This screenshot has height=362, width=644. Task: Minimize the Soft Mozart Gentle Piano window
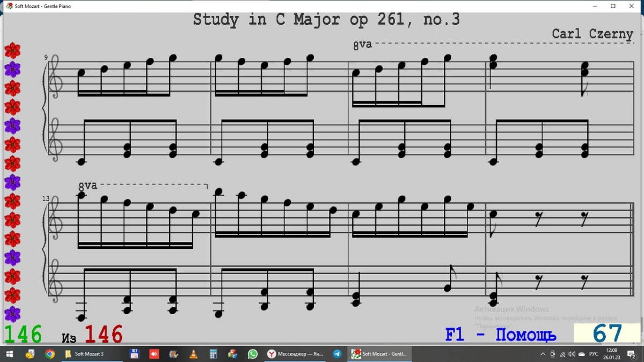click(595, 6)
